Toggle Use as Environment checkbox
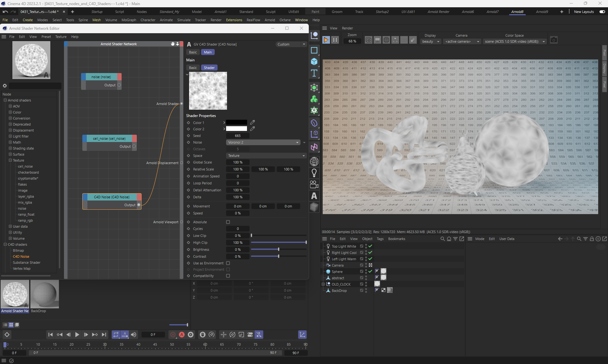The image size is (608, 364). [228, 263]
